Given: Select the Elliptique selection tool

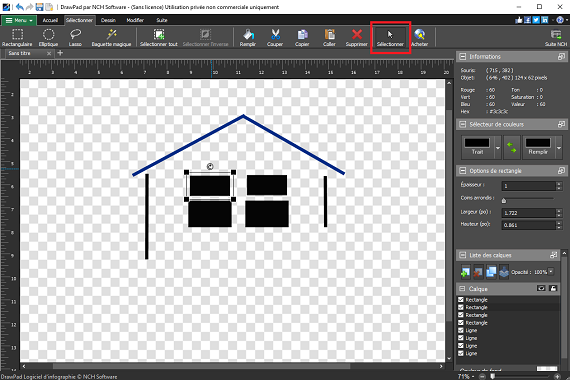Looking at the screenshot, I should (x=48, y=37).
